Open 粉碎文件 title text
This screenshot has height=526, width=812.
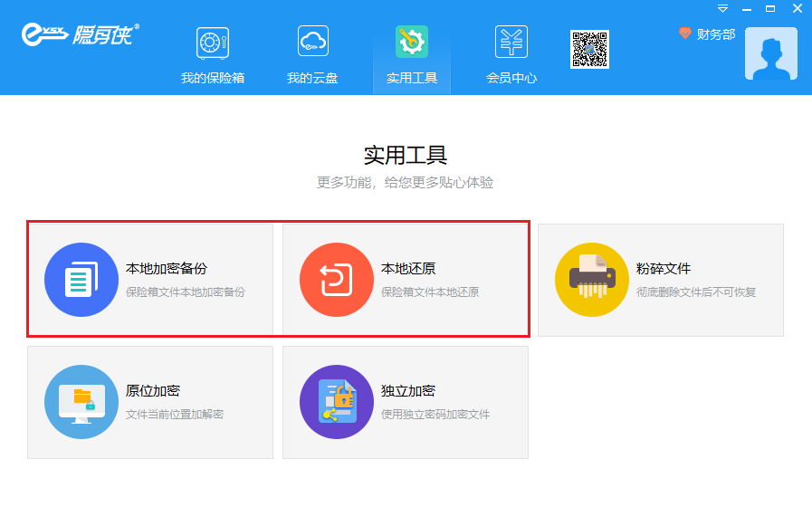click(x=664, y=269)
